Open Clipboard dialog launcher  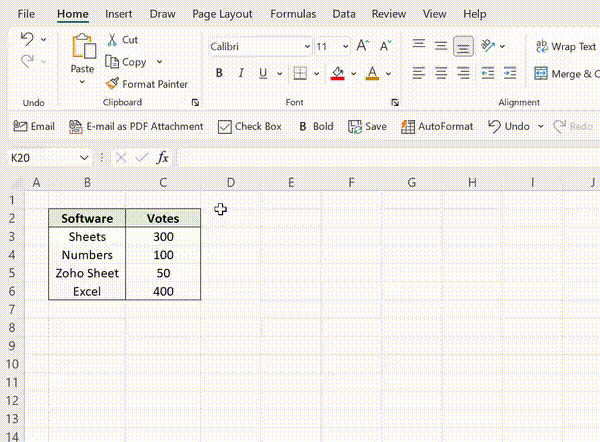pyautogui.click(x=195, y=102)
